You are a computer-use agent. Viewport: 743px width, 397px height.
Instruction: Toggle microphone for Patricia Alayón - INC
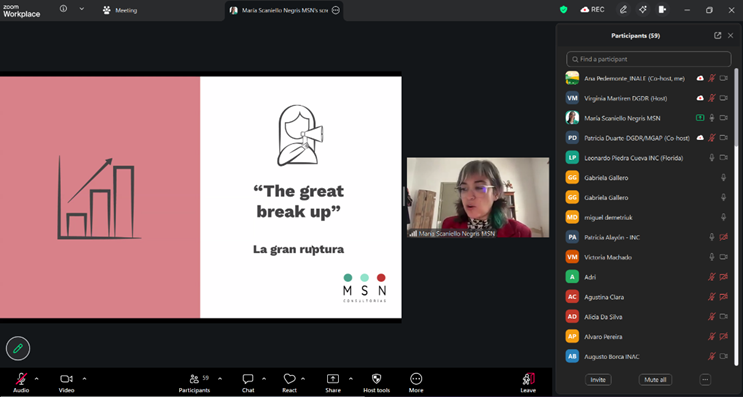[712, 237]
